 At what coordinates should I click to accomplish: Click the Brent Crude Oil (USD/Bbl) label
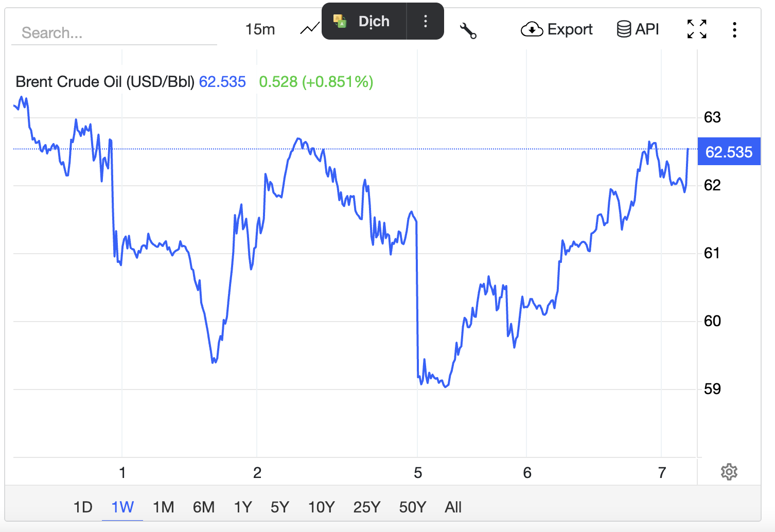pos(105,82)
